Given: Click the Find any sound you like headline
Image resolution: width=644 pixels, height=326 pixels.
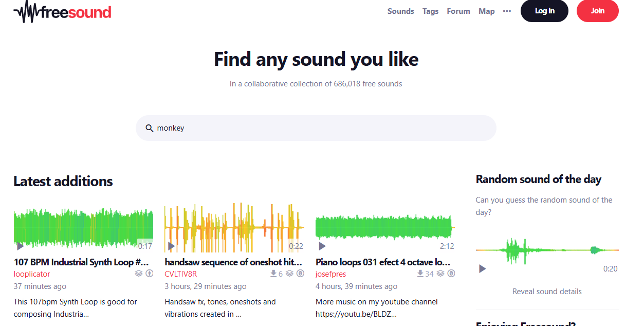Looking at the screenshot, I should point(316,60).
